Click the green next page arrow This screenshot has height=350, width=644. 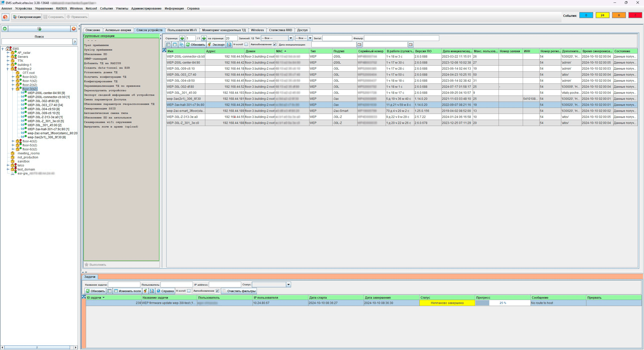click(x=204, y=38)
